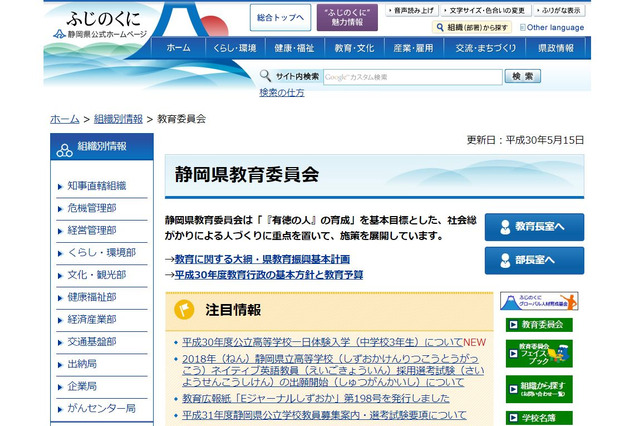This screenshot has height=426, width=640.
Task: Open 知事直轄組織 in sidebar
Action: 97,186
